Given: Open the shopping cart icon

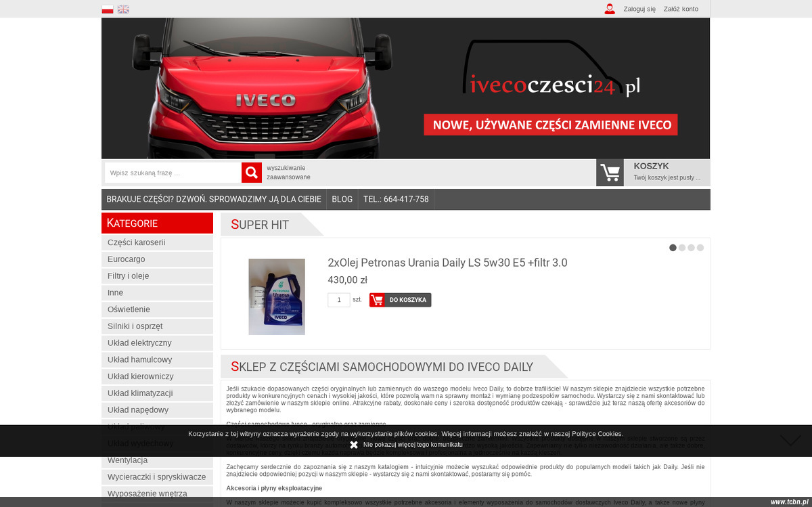Looking at the screenshot, I should click(610, 173).
